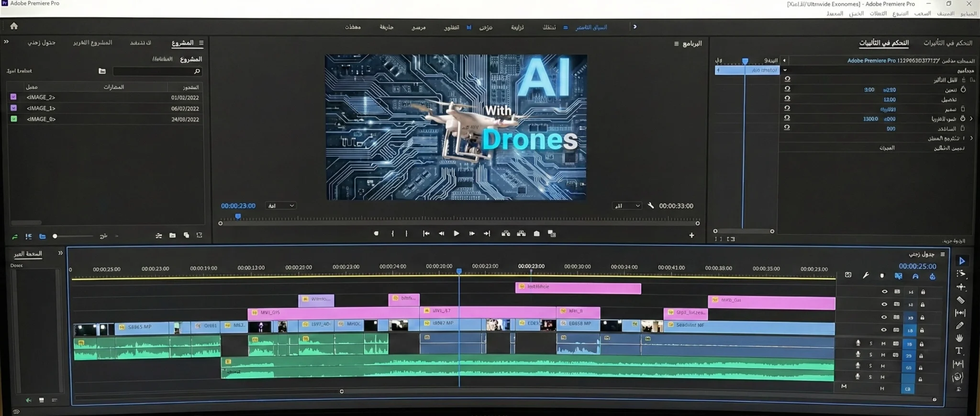Hide the top video track eye icon
This screenshot has height=416, width=980.
coord(884,292)
